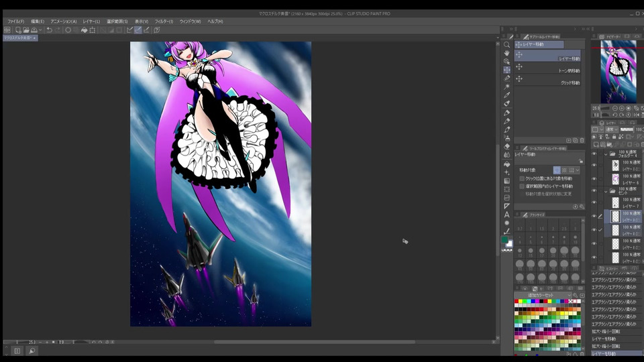Click the Redo arrow icon
644x362 pixels.
58,30
